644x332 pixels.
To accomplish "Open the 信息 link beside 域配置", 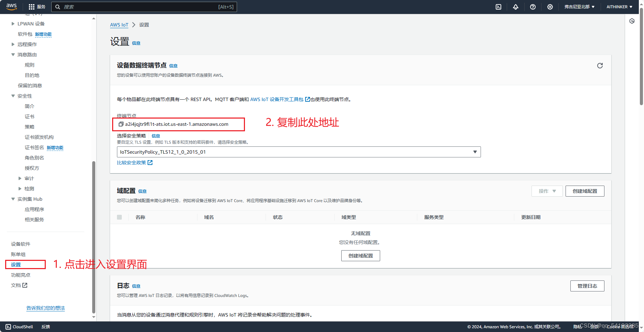I will (x=142, y=191).
